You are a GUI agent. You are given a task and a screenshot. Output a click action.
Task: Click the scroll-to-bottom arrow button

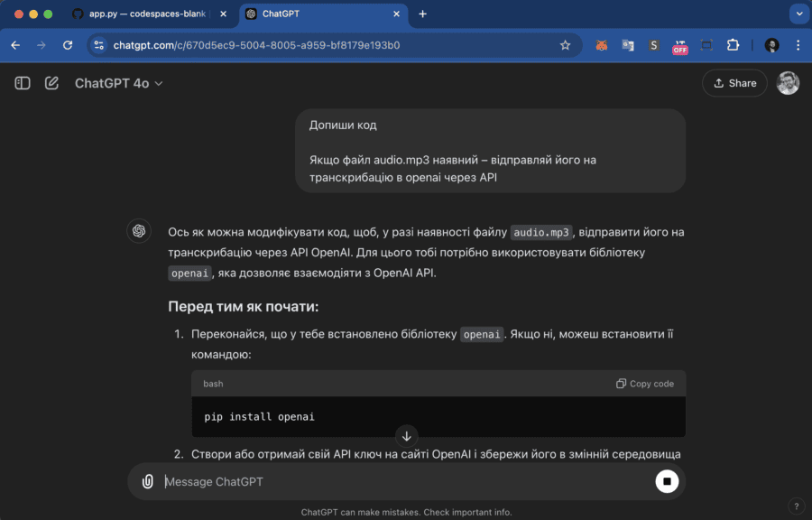pyautogui.click(x=407, y=436)
